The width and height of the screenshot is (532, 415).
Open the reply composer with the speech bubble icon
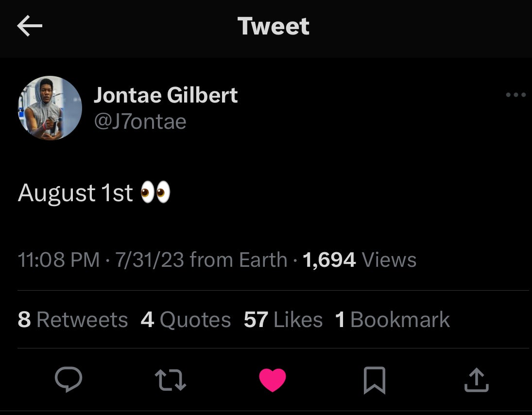69,380
